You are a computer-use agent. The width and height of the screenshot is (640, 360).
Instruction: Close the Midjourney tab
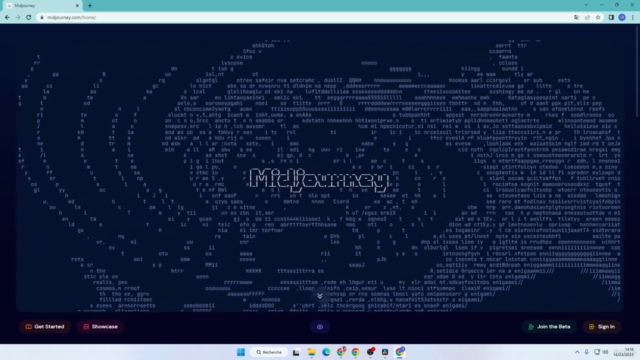click(77, 6)
